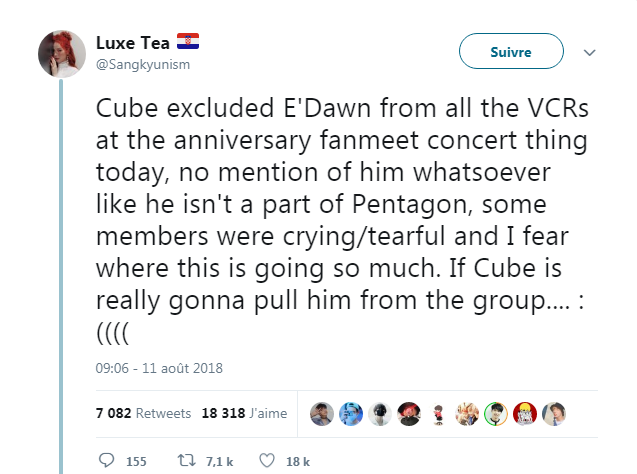This screenshot has width=637, height=474.
Task: Click the Croatian flag emoji beside Luxe Tea
Action: (188, 41)
